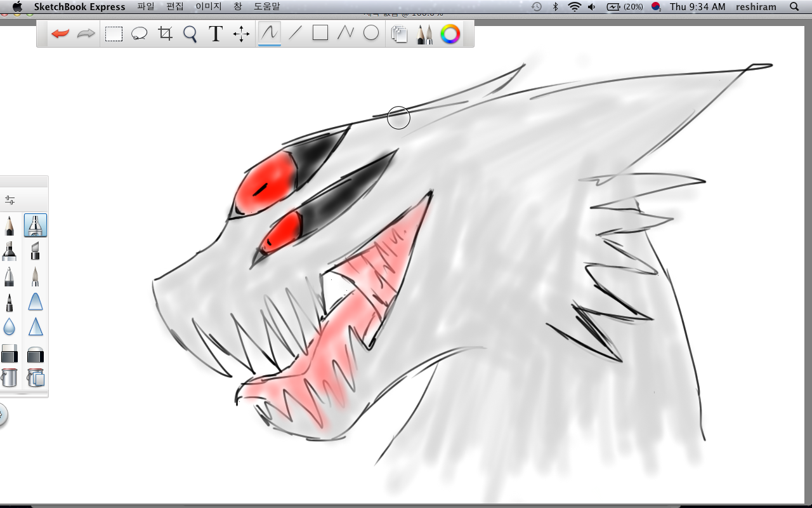812x508 pixels.
Task: Toggle the freehand stroke drawing style
Action: pyautogui.click(x=270, y=33)
